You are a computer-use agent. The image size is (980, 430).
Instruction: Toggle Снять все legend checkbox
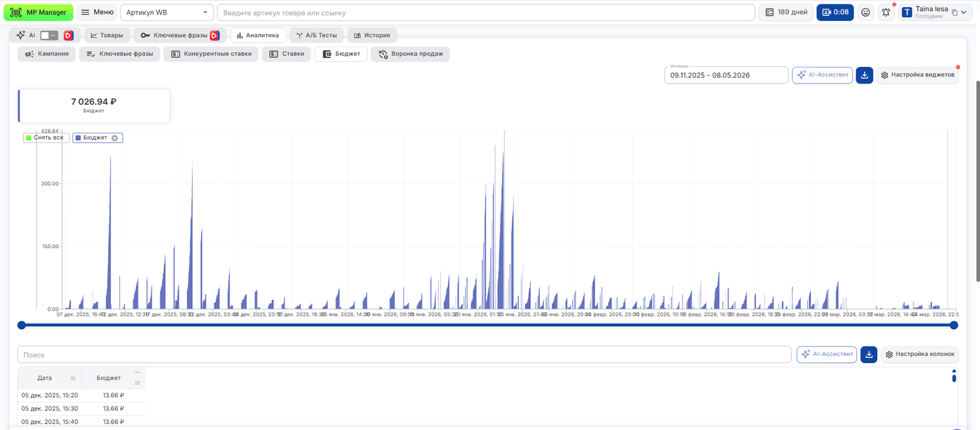(29, 138)
